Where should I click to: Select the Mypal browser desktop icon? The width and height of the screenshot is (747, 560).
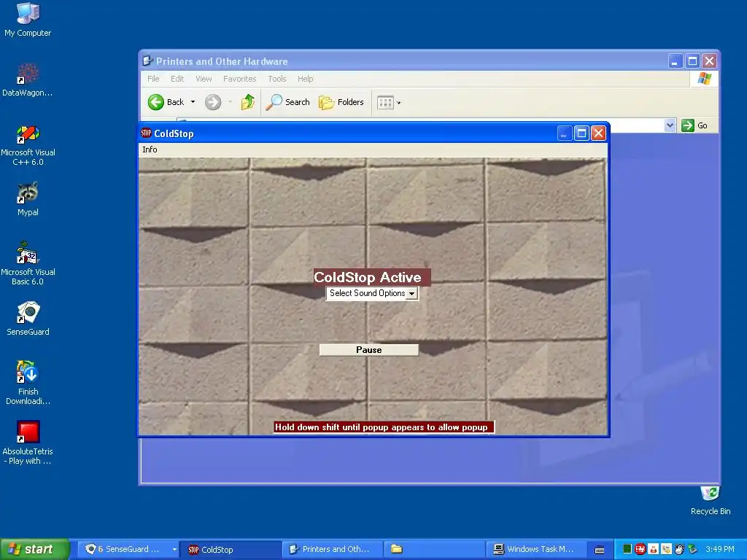[28, 199]
